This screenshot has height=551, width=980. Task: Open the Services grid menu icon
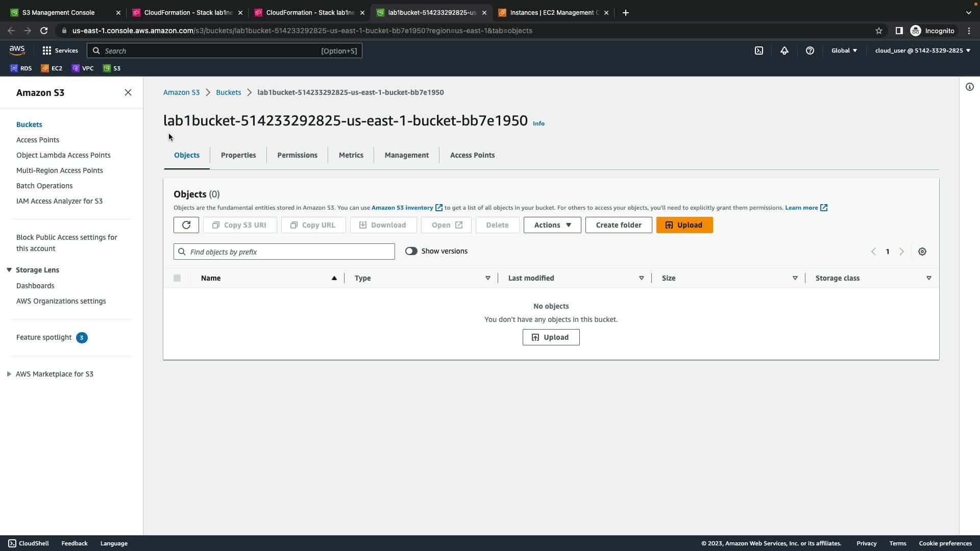(x=47, y=51)
